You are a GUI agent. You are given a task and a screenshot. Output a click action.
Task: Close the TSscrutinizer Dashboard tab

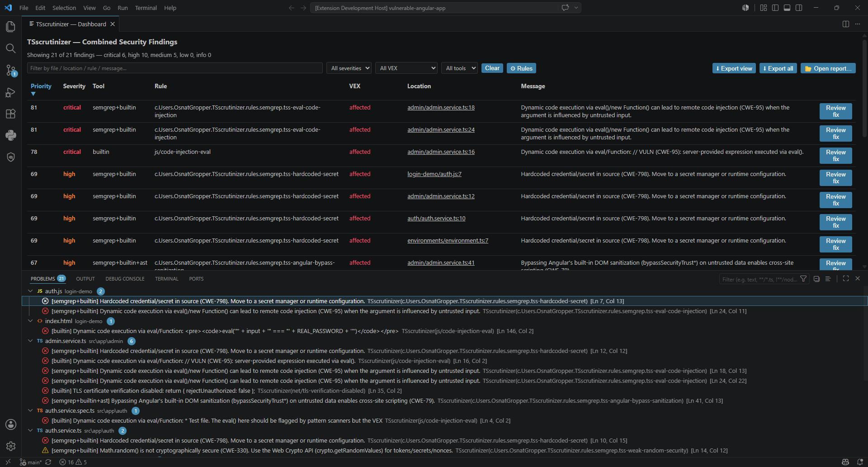point(113,24)
